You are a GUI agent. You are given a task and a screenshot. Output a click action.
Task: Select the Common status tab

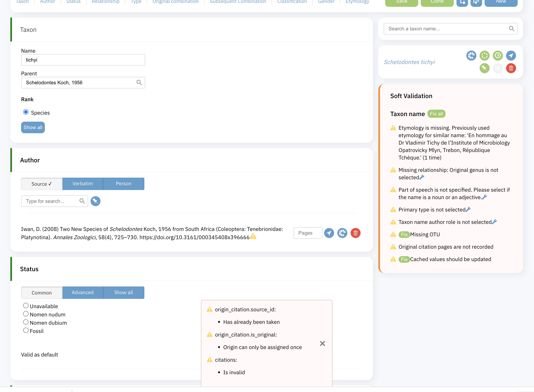click(42, 293)
